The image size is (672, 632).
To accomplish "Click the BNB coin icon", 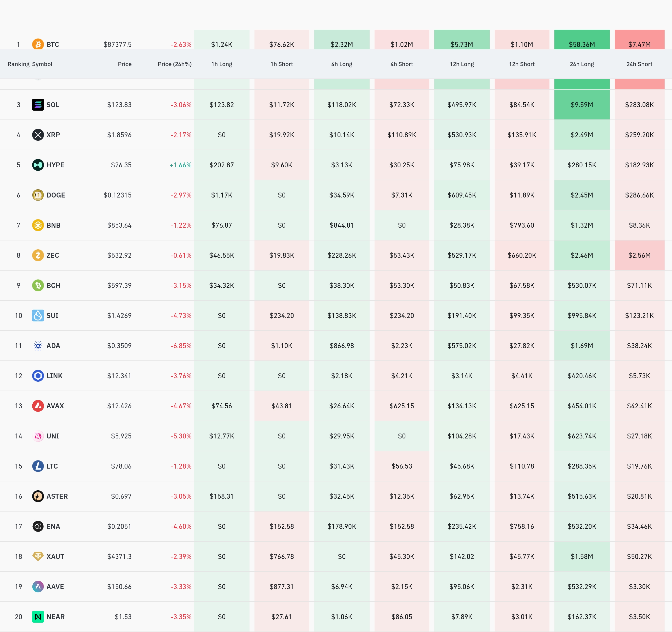I will pyautogui.click(x=38, y=225).
